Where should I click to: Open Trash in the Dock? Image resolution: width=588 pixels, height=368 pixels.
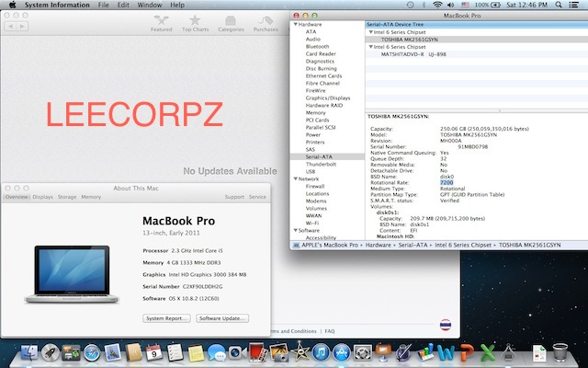tap(560, 352)
